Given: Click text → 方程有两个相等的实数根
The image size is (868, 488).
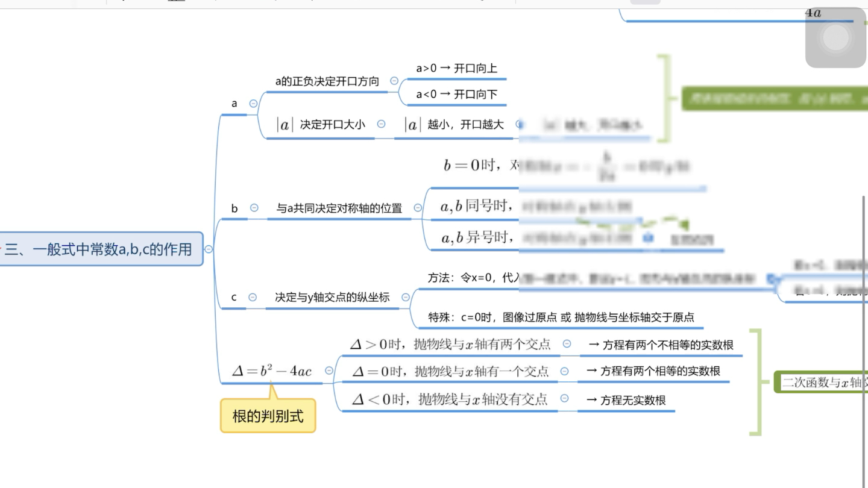Looking at the screenshot, I should (x=653, y=371).
